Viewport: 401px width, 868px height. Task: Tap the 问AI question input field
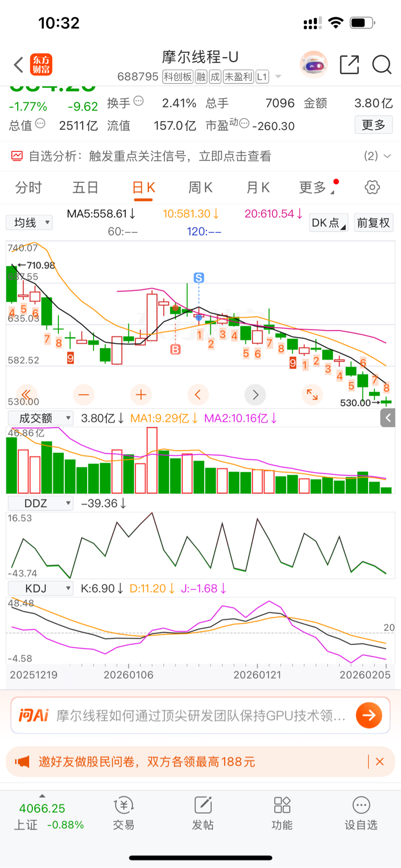pyautogui.click(x=200, y=715)
